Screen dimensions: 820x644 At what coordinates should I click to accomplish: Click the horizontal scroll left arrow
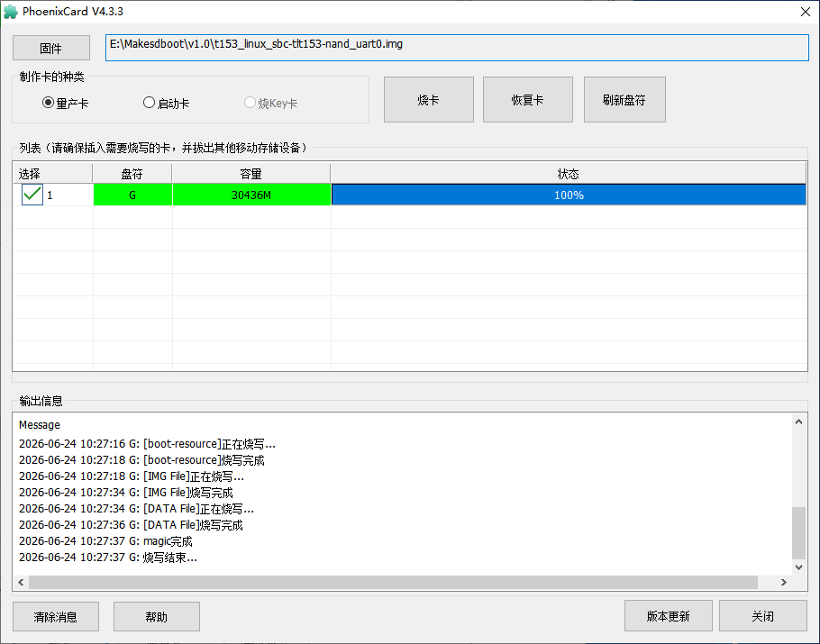(x=21, y=582)
